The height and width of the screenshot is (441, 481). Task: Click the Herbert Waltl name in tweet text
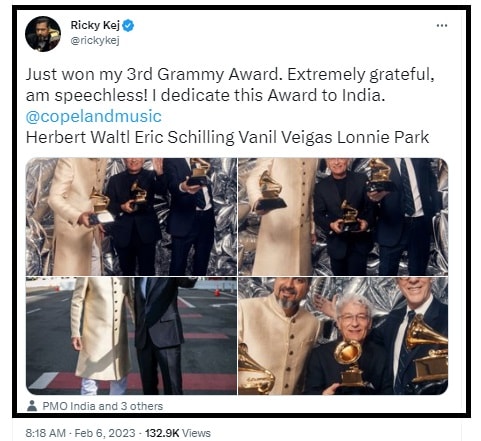click(78, 137)
